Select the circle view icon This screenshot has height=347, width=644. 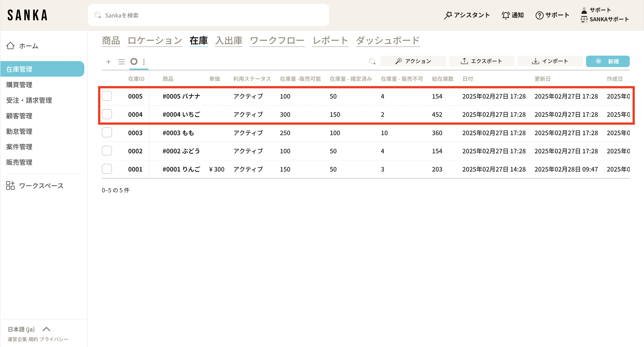[134, 62]
